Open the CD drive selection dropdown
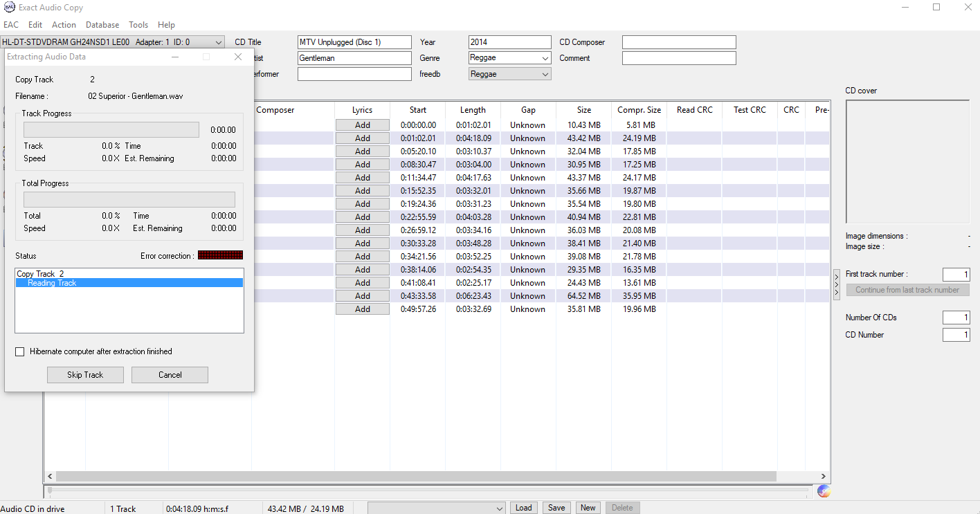Image resolution: width=980 pixels, height=514 pixels. pyautogui.click(x=112, y=42)
